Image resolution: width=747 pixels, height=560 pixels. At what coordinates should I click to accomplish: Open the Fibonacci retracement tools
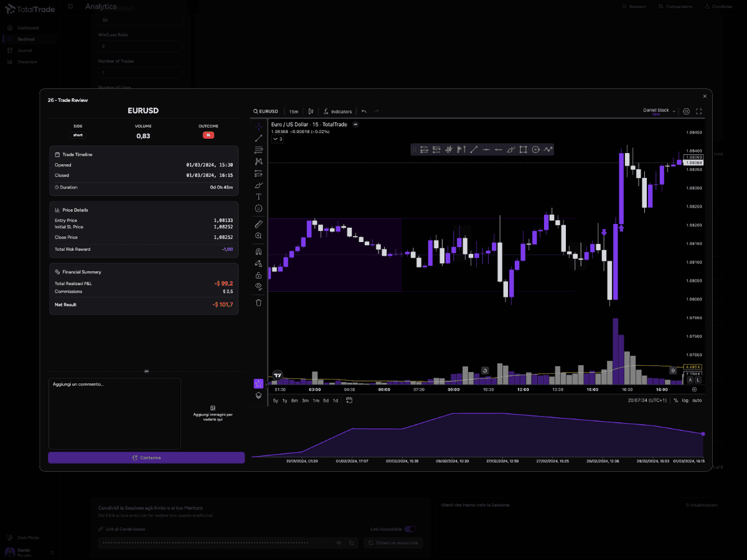click(259, 150)
